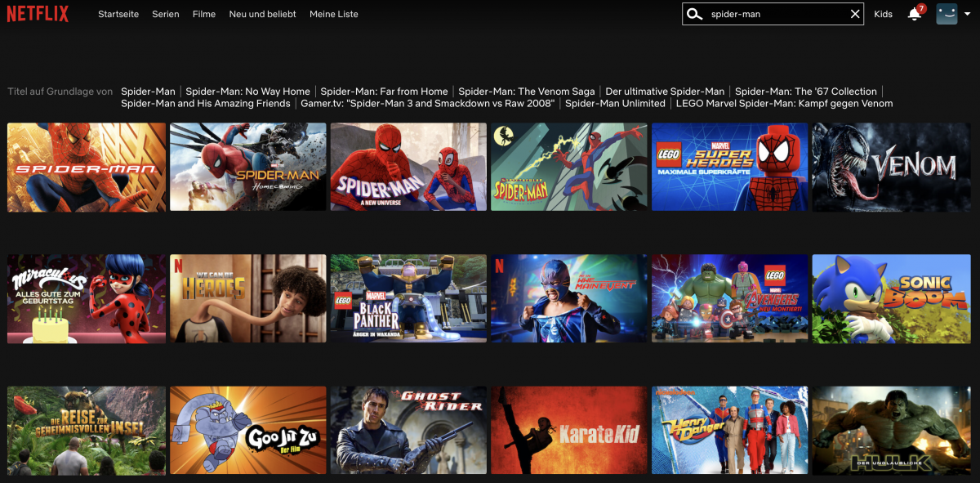Open the profile avatar menu
This screenshot has height=483, width=980.
[x=947, y=14]
